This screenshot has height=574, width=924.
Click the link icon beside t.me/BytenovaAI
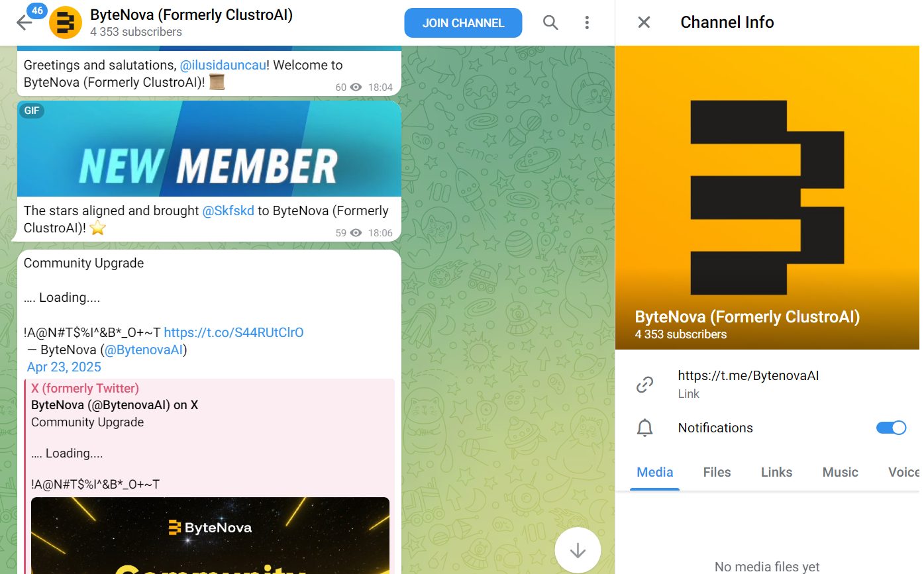644,385
